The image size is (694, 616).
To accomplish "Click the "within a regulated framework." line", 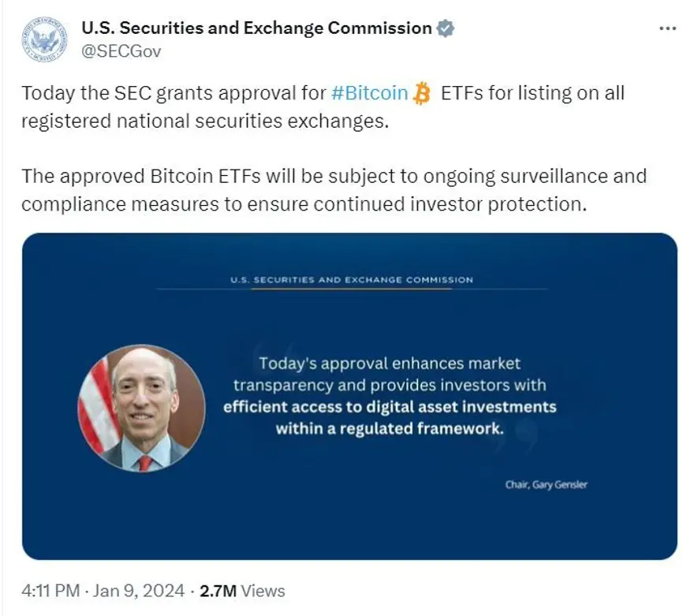I will (390, 430).
